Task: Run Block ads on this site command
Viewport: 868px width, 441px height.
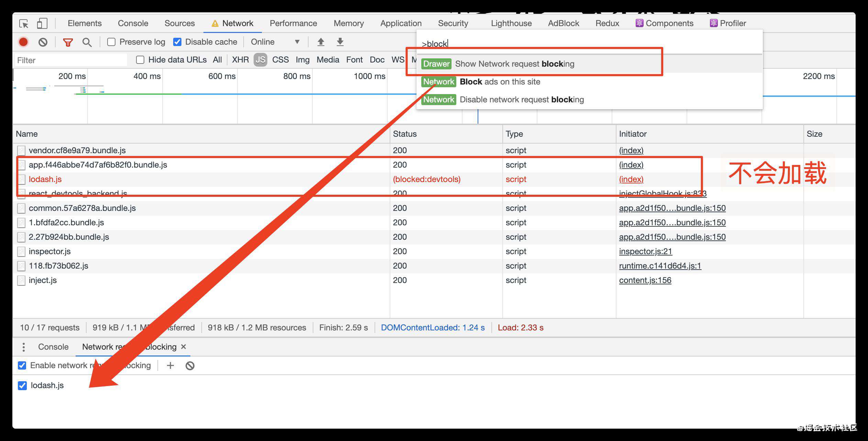Action: click(x=589, y=82)
